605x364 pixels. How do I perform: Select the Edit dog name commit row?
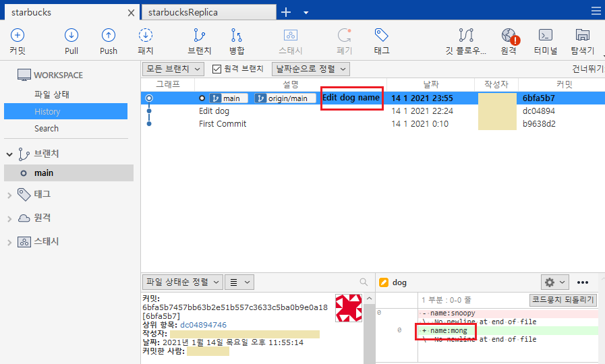tap(373, 98)
